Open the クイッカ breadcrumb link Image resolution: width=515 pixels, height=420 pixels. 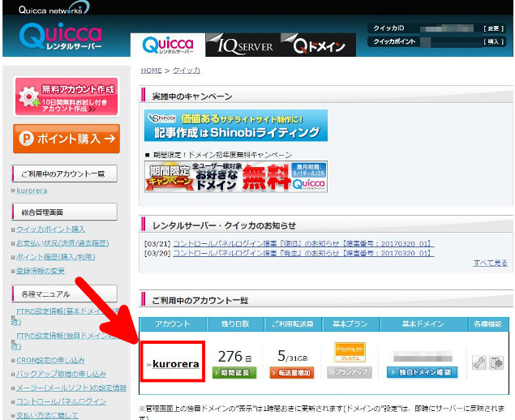187,71
